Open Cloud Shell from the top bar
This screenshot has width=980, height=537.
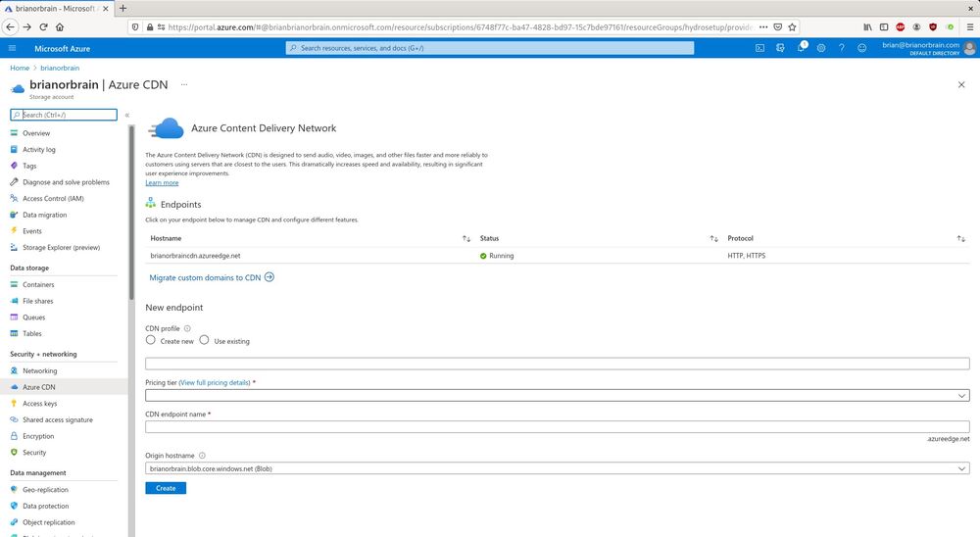(x=759, y=48)
